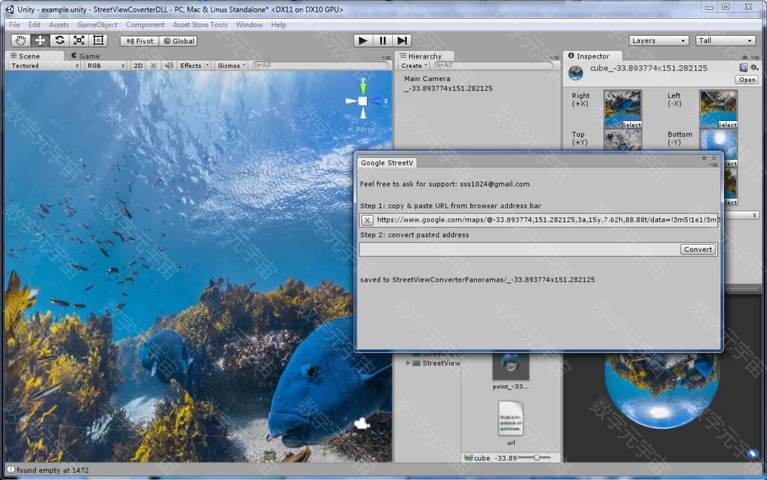Select the Rotate tool

tap(59, 41)
